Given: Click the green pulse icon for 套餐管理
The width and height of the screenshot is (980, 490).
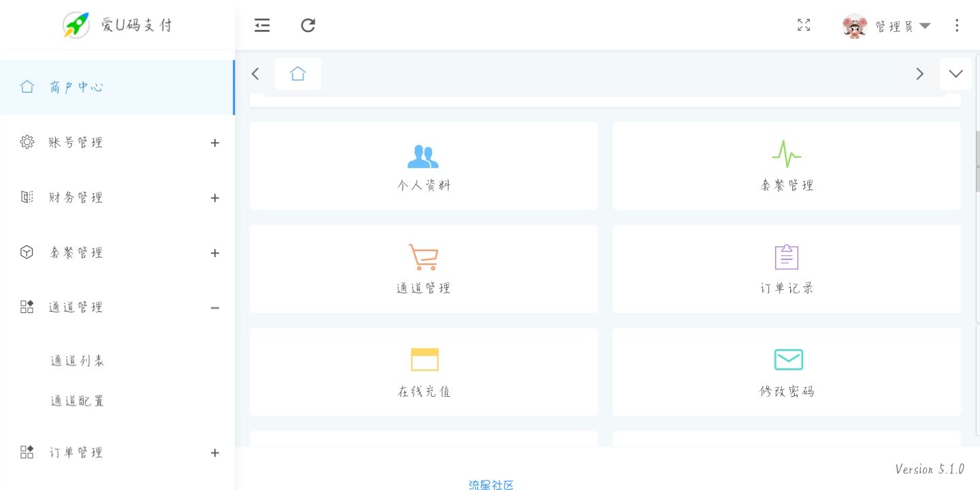Looking at the screenshot, I should [x=787, y=154].
